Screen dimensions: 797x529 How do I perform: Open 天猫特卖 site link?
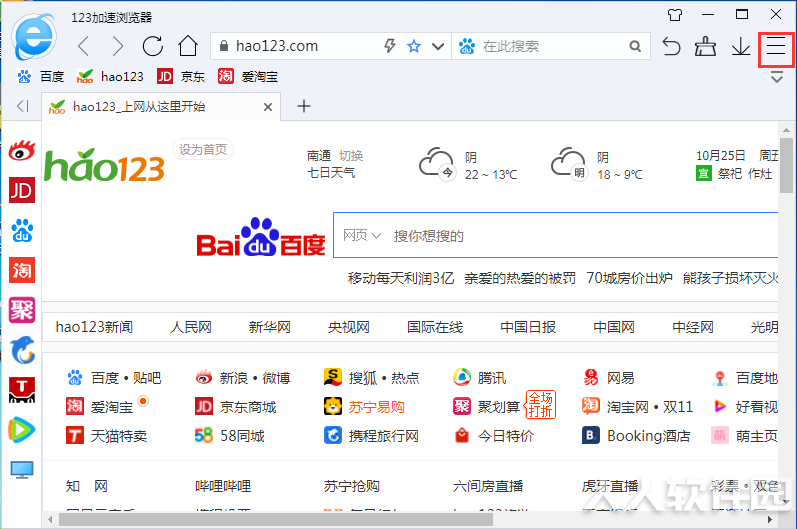coord(107,435)
